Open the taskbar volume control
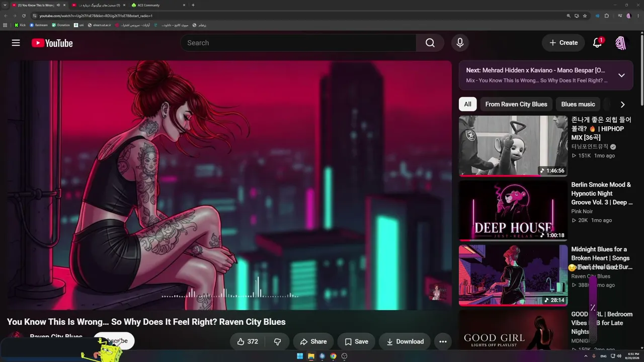 [619, 356]
